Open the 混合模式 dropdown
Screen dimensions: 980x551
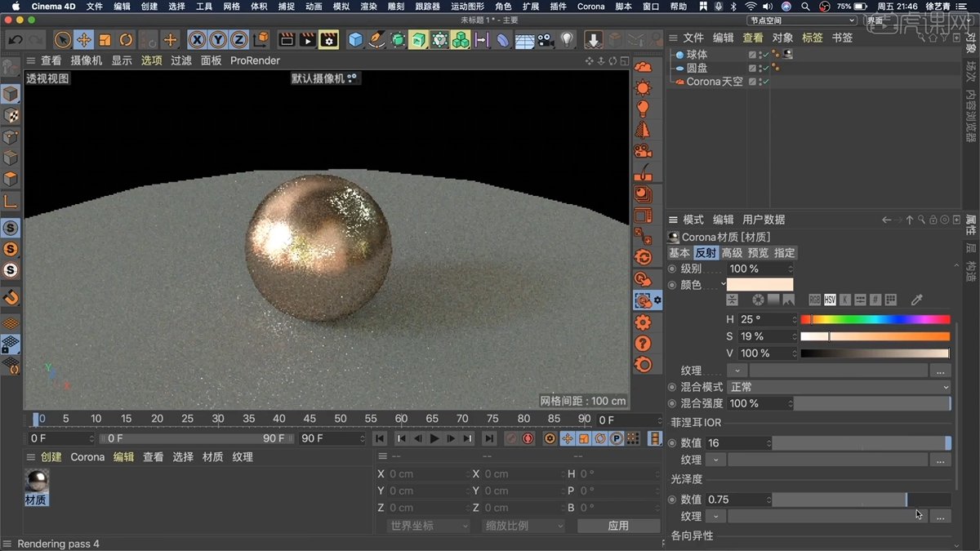[x=840, y=387]
